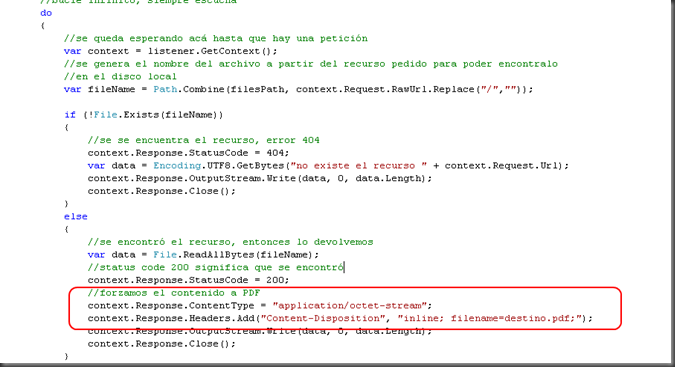Click first 'context.Response.OutputStream.Write' line
The height and width of the screenshot is (367, 675).
coord(260,179)
